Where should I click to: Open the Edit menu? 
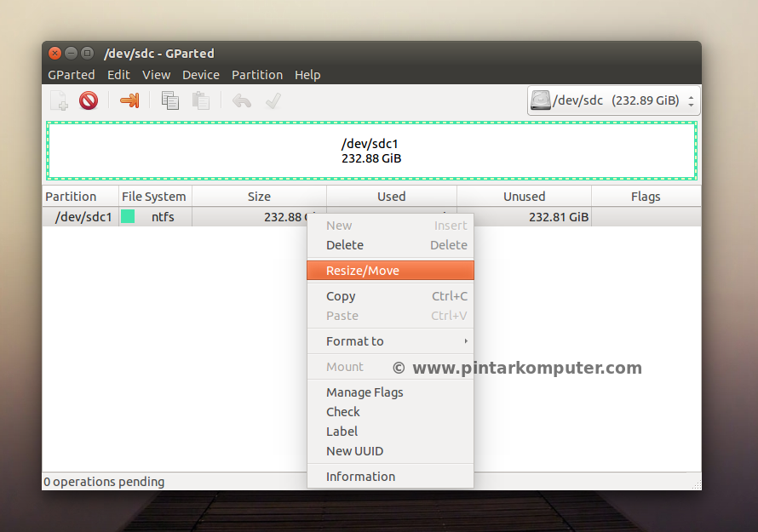point(118,75)
